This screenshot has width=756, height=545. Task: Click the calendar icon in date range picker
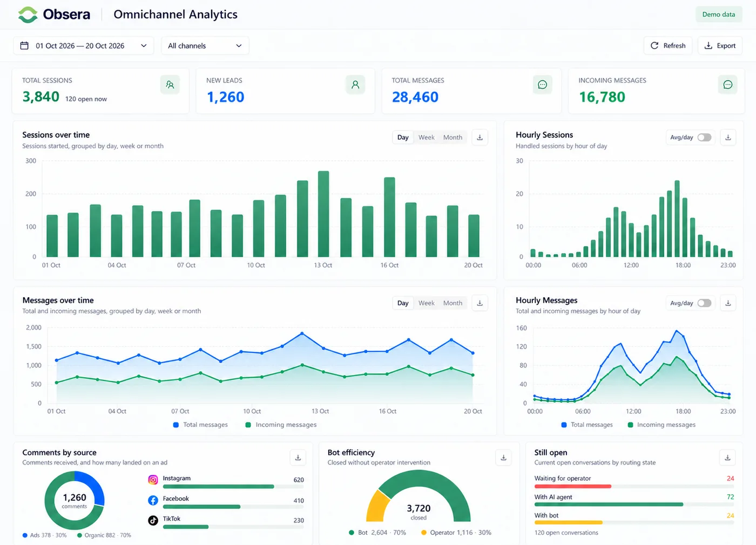[x=24, y=45]
